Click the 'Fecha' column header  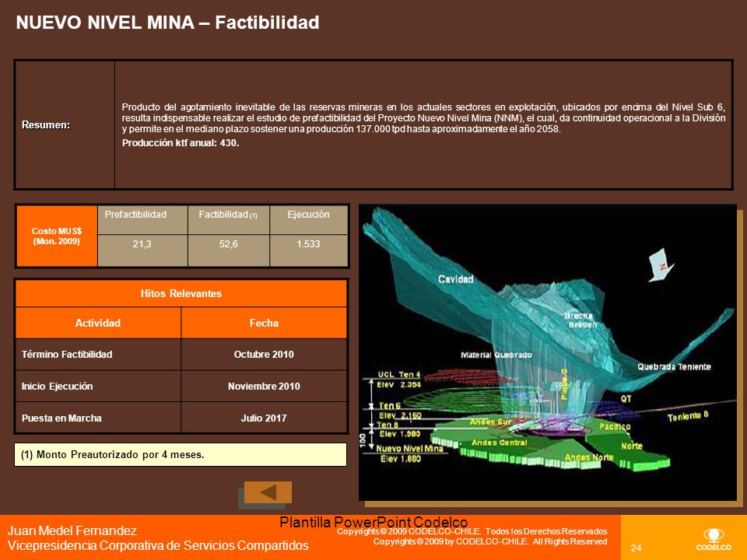[264, 323]
